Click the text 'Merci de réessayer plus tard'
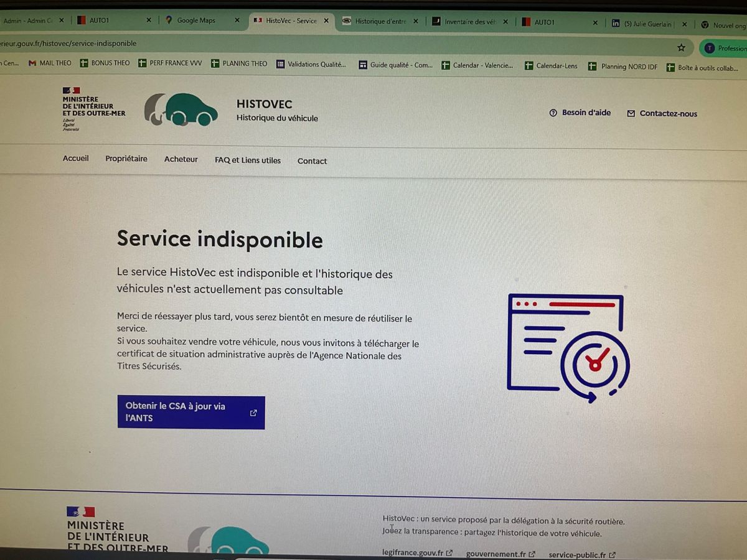 tap(174, 317)
